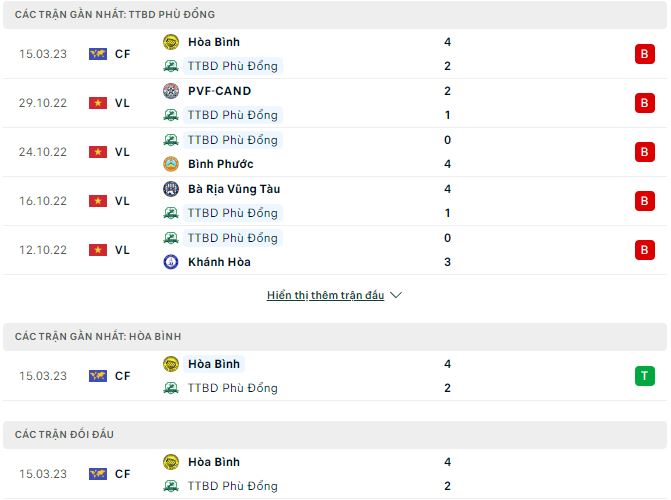671x500 pixels.
Task: Click 'Các trận gần nhất: Hòa Bình' header
Action: pos(98,337)
